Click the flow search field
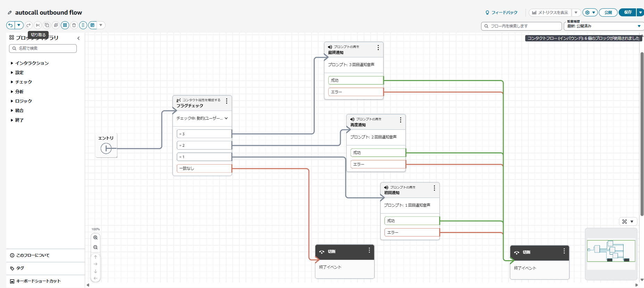 pos(521,26)
